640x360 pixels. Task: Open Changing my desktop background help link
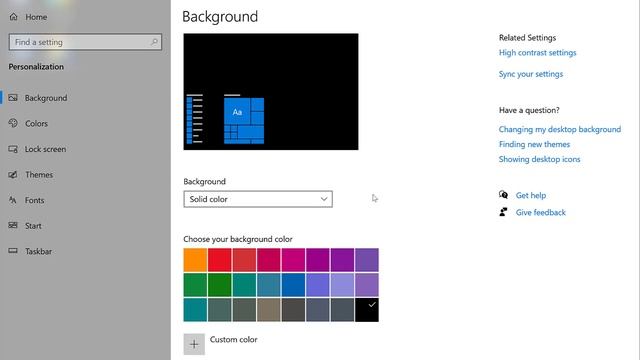(x=560, y=129)
